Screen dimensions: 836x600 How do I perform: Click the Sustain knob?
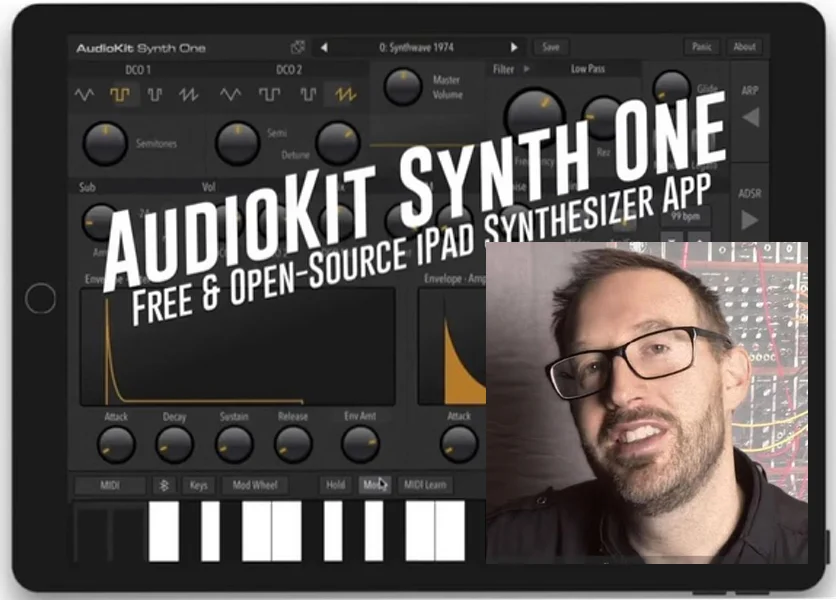[234, 444]
